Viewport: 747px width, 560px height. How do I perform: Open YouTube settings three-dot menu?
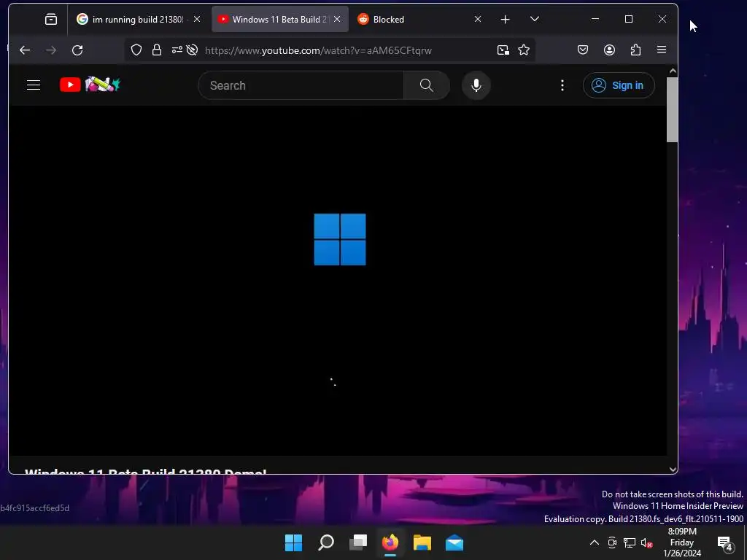point(562,85)
